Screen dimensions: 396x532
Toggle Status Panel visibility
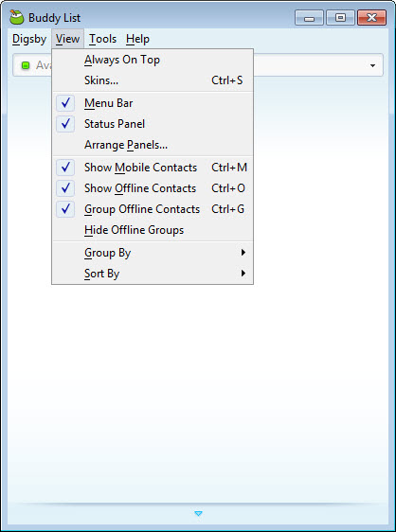(153, 124)
